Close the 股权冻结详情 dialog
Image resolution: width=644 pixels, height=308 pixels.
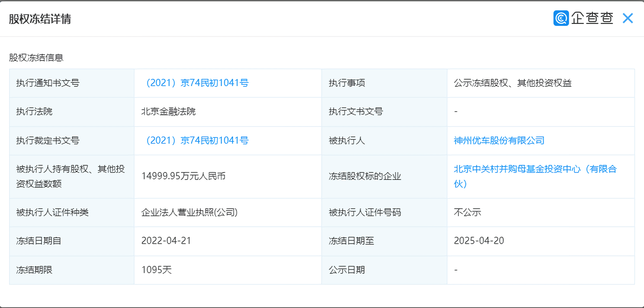(628, 18)
